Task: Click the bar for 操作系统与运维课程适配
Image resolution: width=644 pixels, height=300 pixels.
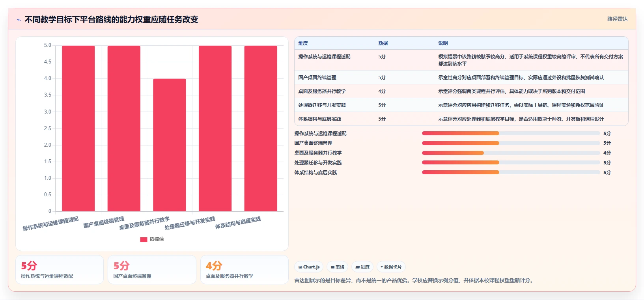Action: click(x=78, y=129)
